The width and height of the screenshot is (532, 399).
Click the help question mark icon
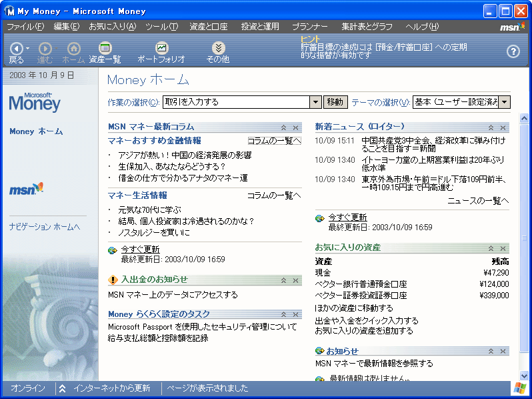point(513,51)
